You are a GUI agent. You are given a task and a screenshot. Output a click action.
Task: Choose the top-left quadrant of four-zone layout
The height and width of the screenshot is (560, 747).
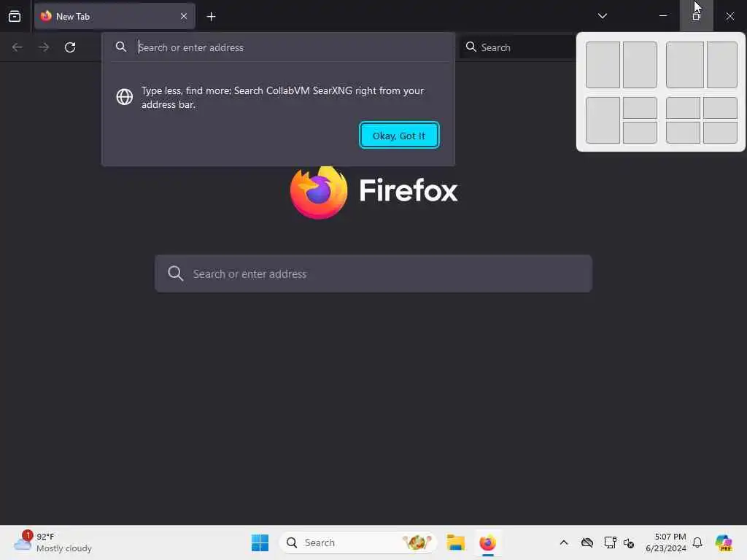pos(683,108)
